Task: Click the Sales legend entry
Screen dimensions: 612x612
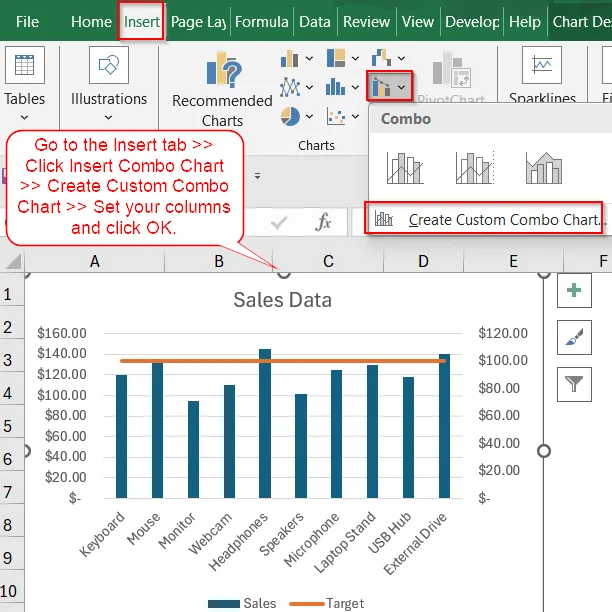Action: tap(242, 603)
